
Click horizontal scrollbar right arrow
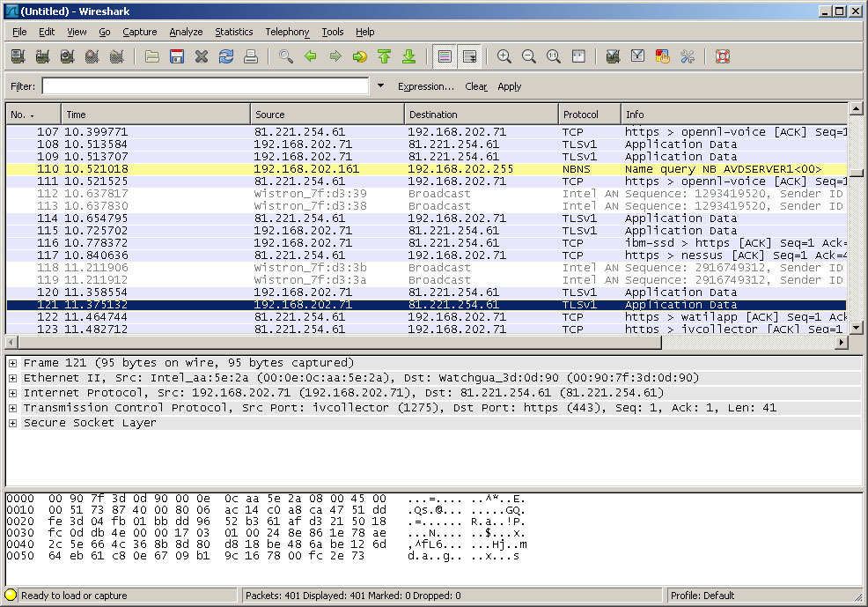click(x=842, y=343)
